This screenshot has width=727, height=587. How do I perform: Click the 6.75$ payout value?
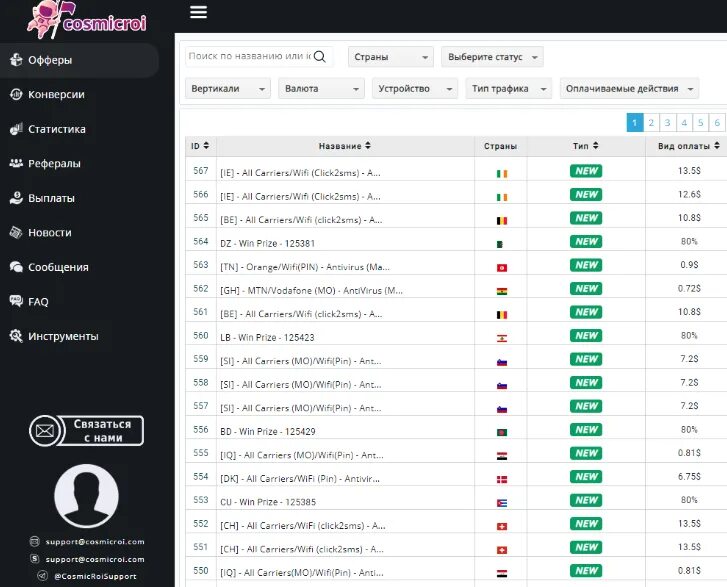pyautogui.click(x=689, y=477)
